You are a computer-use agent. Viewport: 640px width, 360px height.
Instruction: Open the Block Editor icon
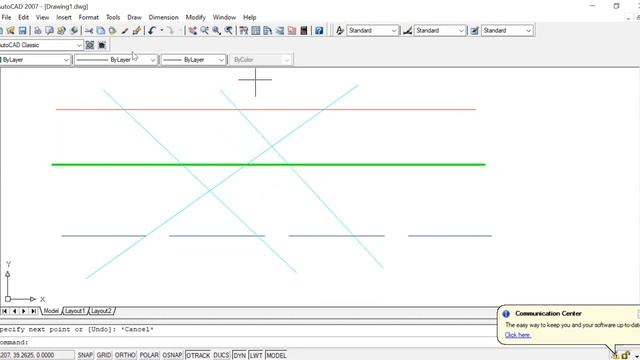tap(137, 31)
